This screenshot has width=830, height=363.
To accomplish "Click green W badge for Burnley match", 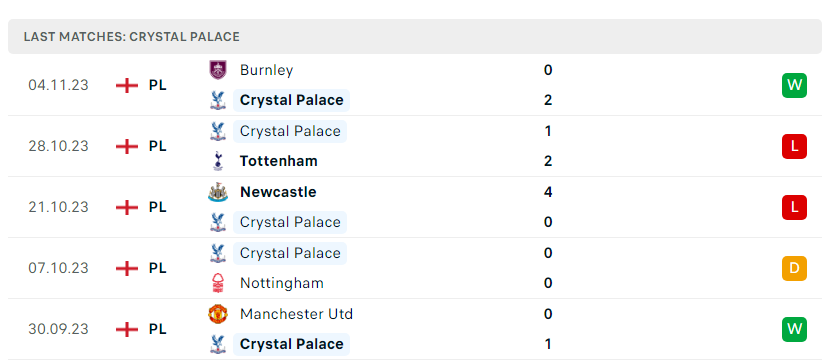I will [x=794, y=85].
